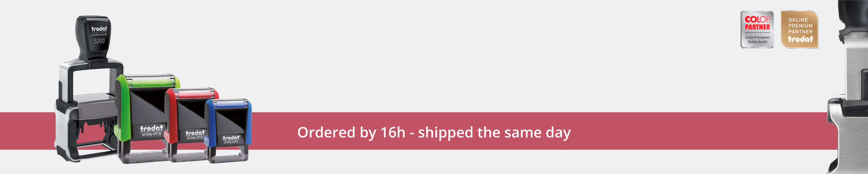Screen dimensions: 868x174
Task: Click the 'eco' marking on the right stamp
Action: [855, 111]
